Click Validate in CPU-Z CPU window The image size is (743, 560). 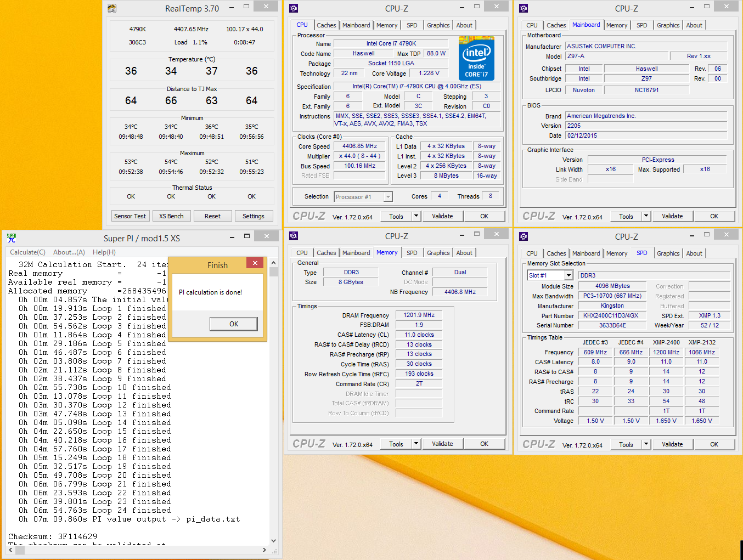click(442, 216)
